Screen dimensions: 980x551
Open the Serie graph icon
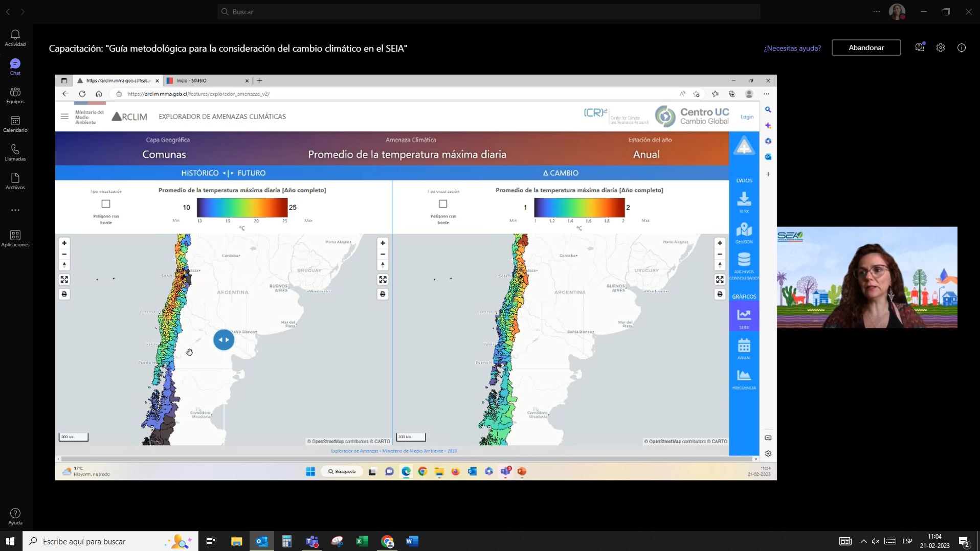744,316
